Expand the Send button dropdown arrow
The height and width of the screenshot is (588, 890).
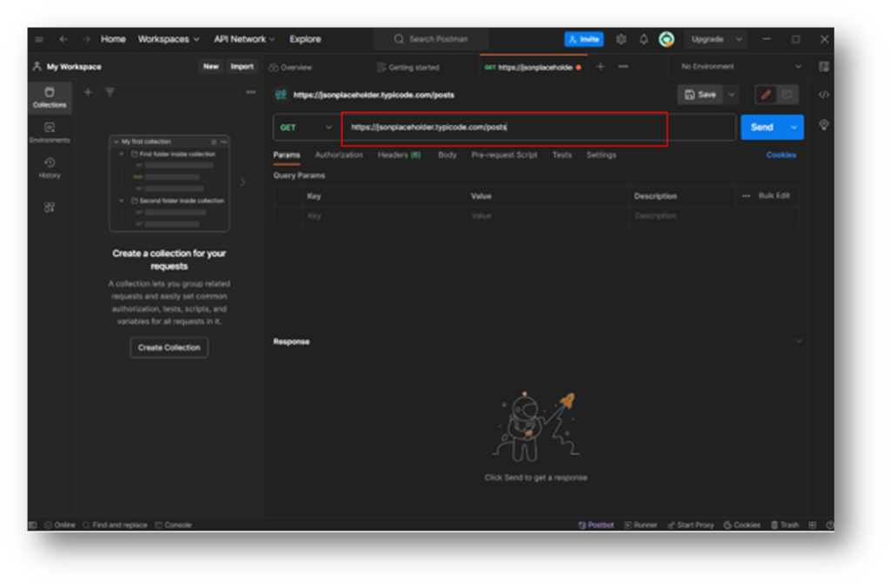(x=794, y=127)
